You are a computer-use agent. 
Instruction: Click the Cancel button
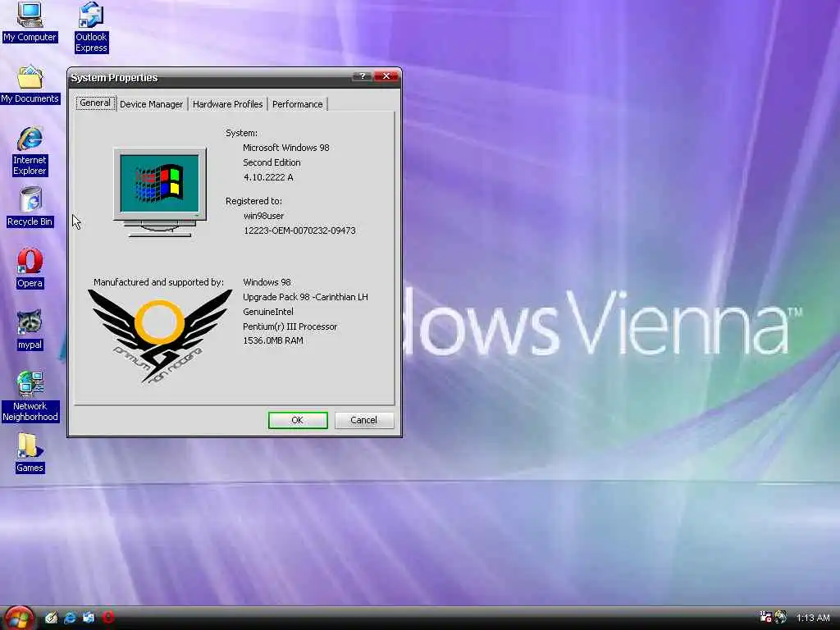363,420
